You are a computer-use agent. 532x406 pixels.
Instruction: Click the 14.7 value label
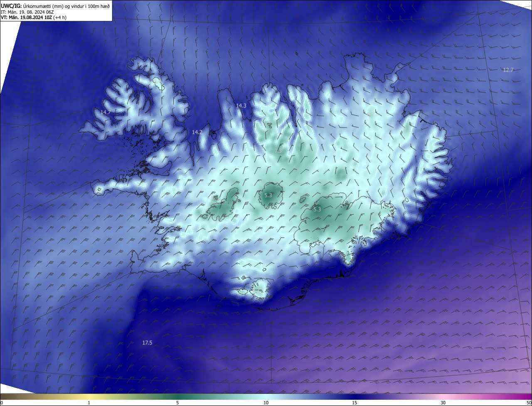(x=106, y=113)
